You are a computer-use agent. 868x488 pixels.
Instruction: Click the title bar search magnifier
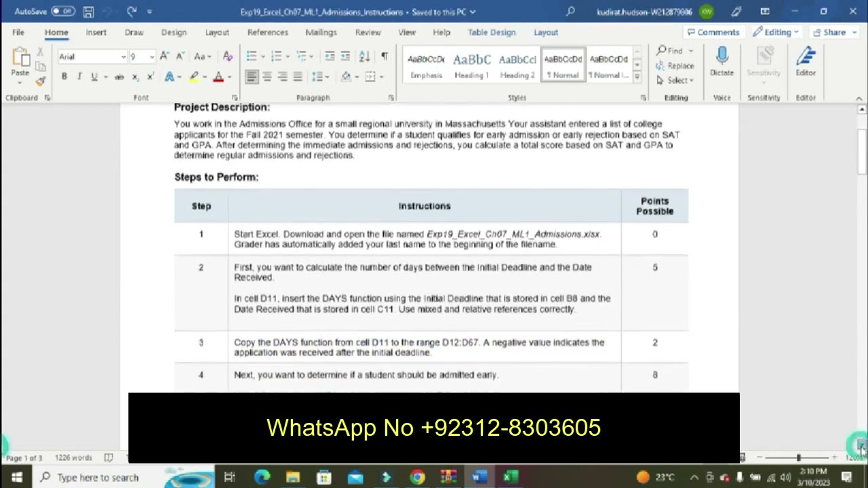[x=570, y=12]
